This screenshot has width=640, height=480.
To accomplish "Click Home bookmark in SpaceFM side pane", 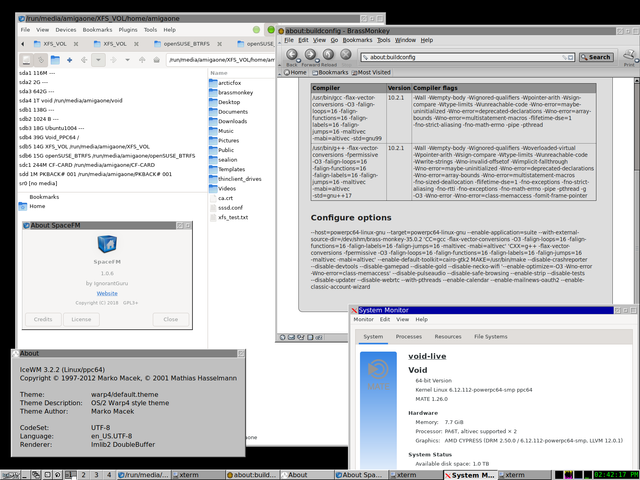I will (x=37, y=206).
